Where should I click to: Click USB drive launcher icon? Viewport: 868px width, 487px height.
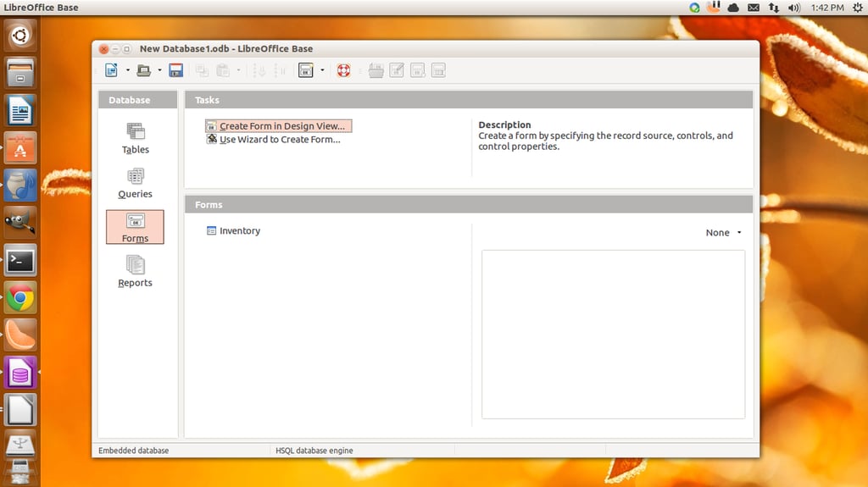click(x=20, y=445)
